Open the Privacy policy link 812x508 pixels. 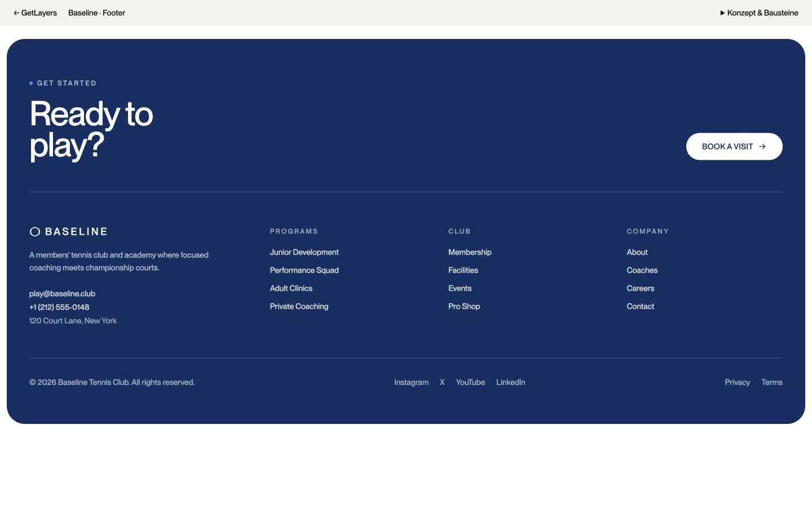pos(738,382)
